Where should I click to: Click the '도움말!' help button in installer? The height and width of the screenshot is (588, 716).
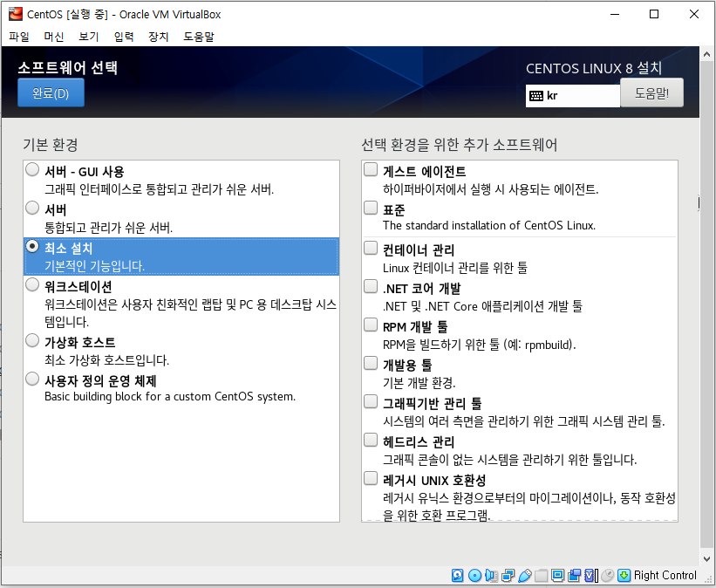point(651,92)
